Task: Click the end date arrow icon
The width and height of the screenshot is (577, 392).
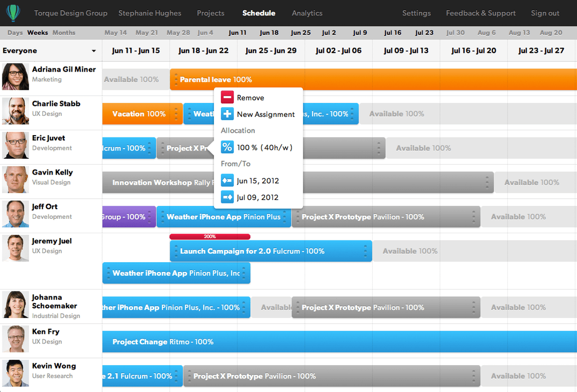Action: point(227,197)
